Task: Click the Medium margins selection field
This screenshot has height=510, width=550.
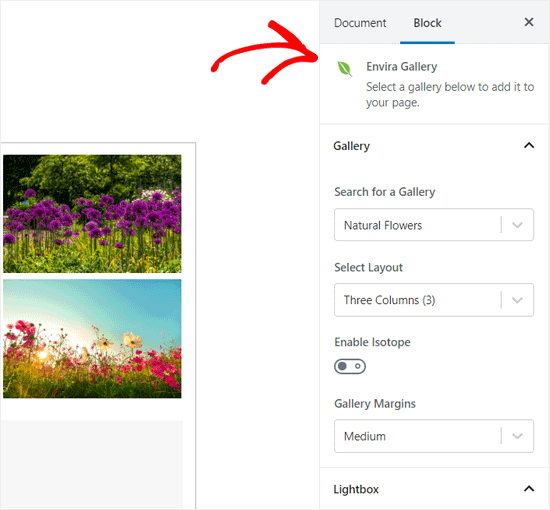Action: click(x=434, y=436)
